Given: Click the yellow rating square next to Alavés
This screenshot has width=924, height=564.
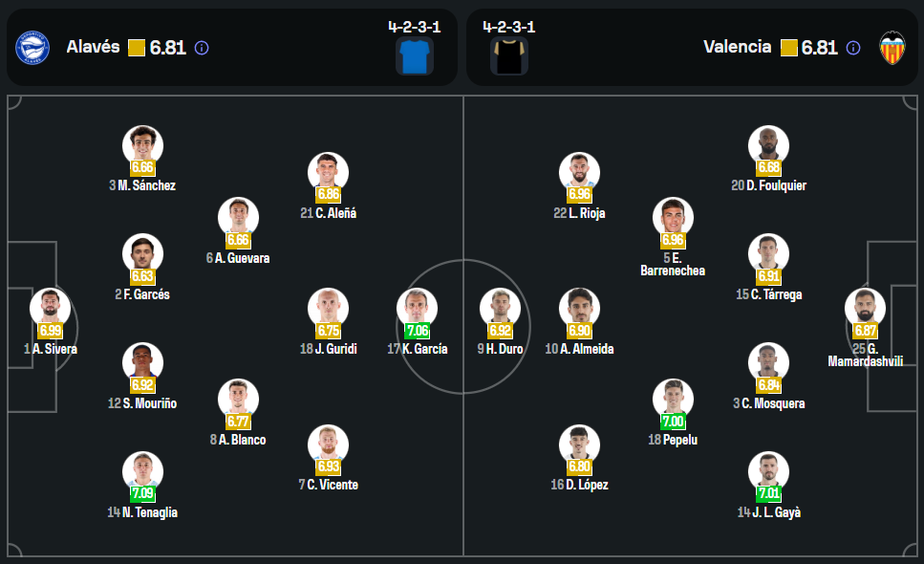Looking at the screenshot, I should 137,48.
